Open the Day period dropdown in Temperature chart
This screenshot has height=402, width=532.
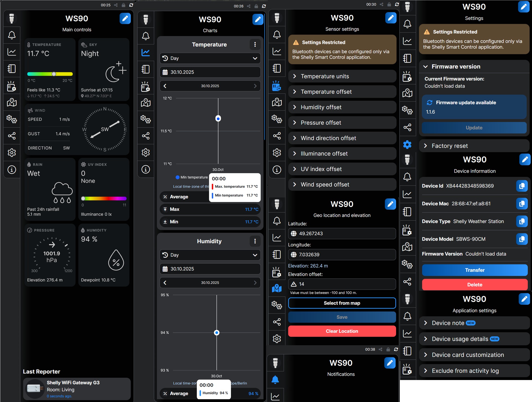(210, 58)
